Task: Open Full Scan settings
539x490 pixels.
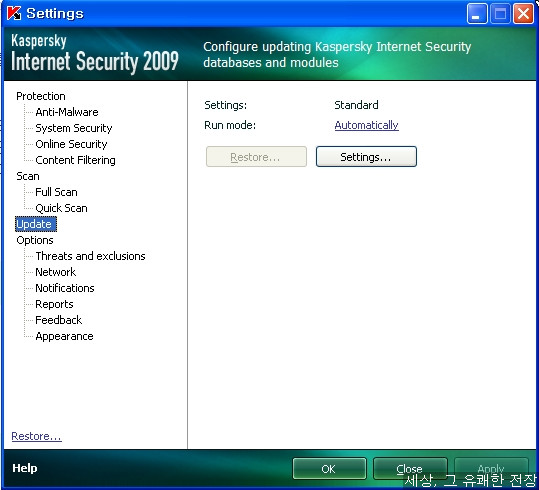Action: tap(56, 192)
